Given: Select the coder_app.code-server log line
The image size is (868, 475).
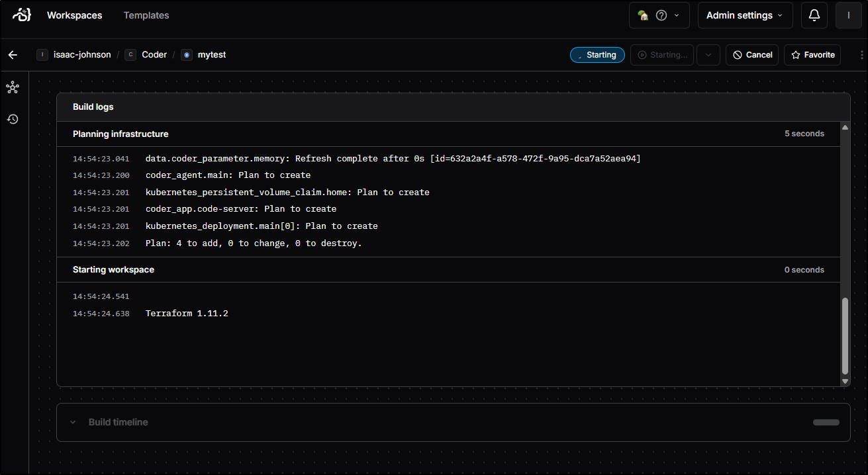Looking at the screenshot, I should click(x=241, y=209).
